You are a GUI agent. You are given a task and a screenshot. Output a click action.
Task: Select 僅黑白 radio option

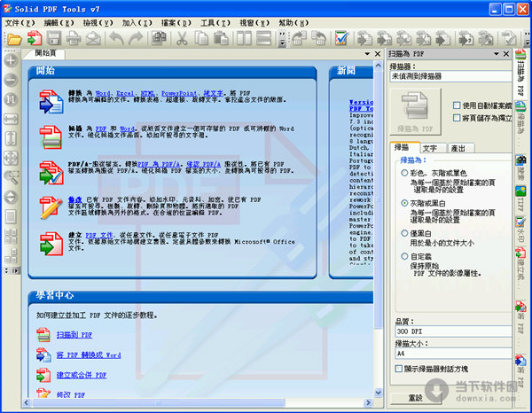(x=404, y=233)
